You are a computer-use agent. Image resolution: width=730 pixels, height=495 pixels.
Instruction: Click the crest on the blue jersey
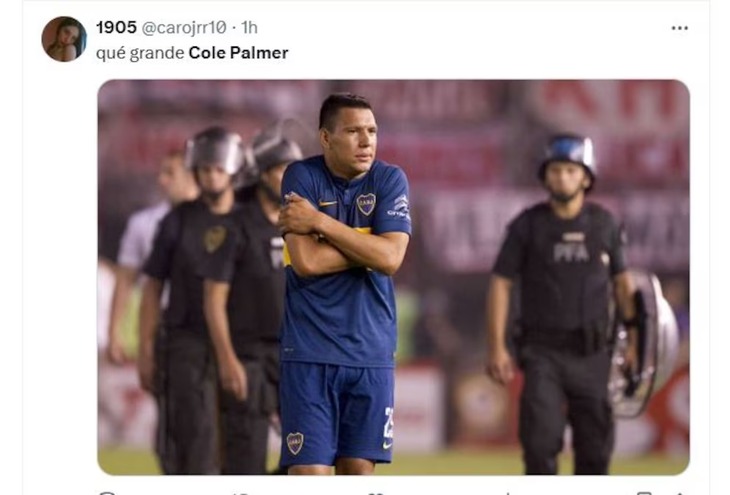366,203
